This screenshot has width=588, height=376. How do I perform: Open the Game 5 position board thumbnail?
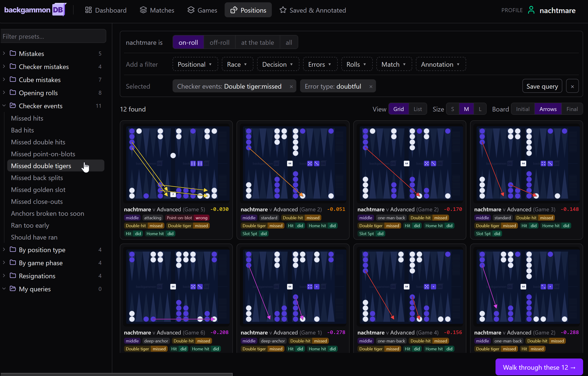coord(176,163)
